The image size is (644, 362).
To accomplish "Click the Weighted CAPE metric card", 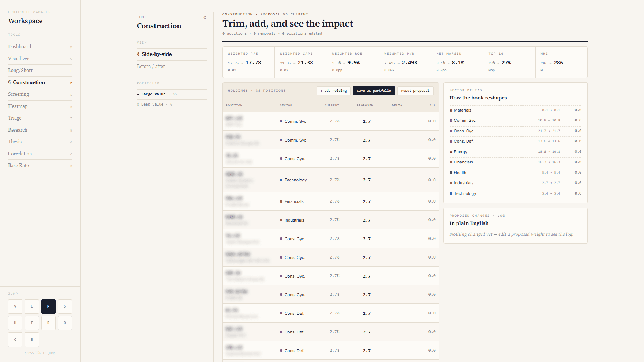I will click(x=301, y=62).
